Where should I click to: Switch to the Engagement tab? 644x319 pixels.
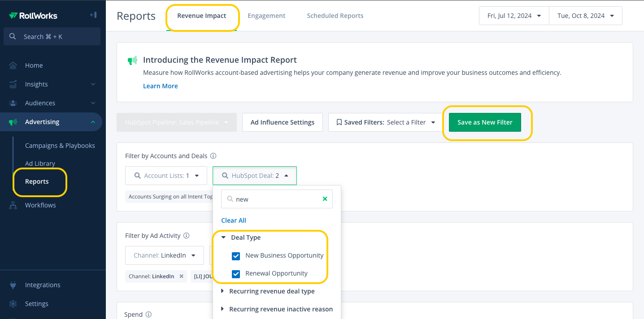pyautogui.click(x=266, y=16)
